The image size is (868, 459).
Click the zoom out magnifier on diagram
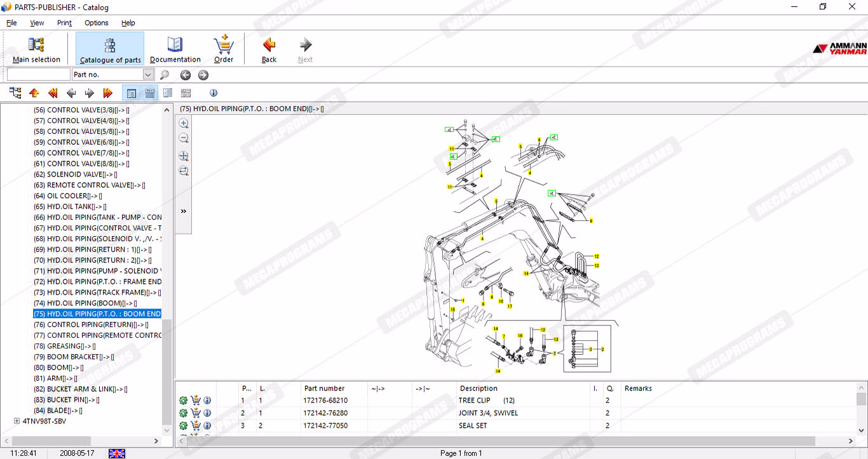click(184, 138)
